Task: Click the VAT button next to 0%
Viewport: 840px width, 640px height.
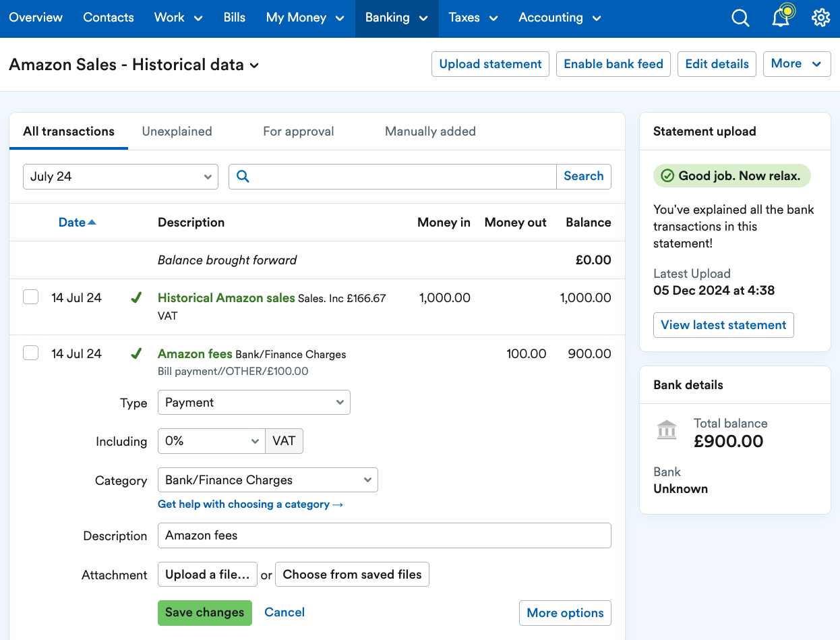Action: 284,441
